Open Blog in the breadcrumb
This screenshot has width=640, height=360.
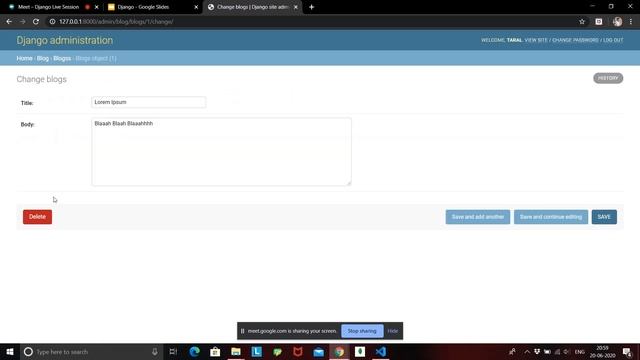42,58
